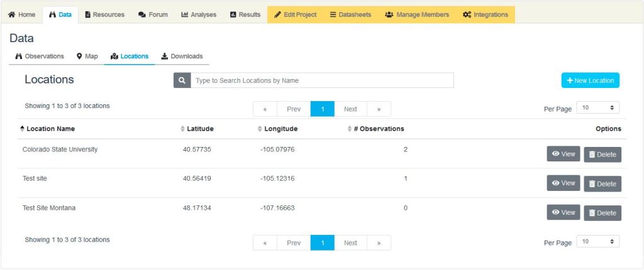Open the Downloads tab
This screenshot has width=644, height=270.
coord(182,57)
